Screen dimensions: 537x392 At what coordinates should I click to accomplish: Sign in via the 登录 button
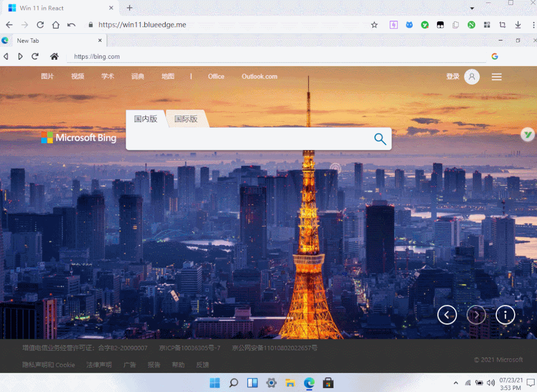tap(452, 76)
